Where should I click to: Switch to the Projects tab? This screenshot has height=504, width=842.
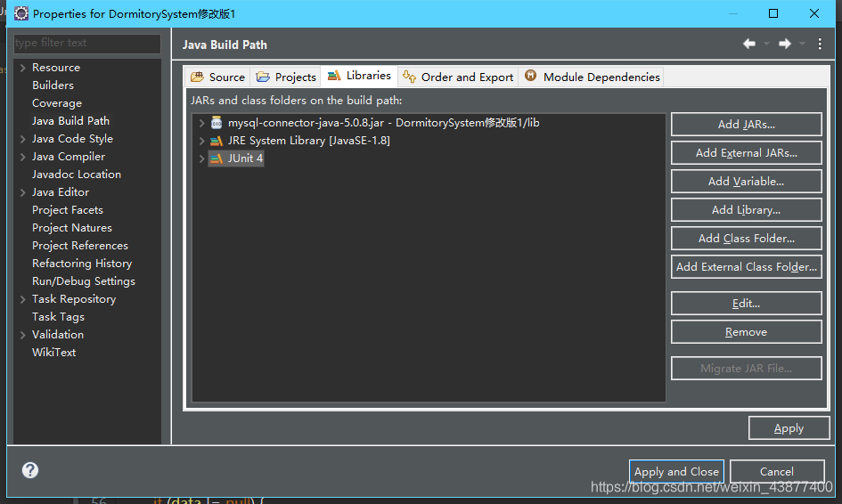pos(286,77)
